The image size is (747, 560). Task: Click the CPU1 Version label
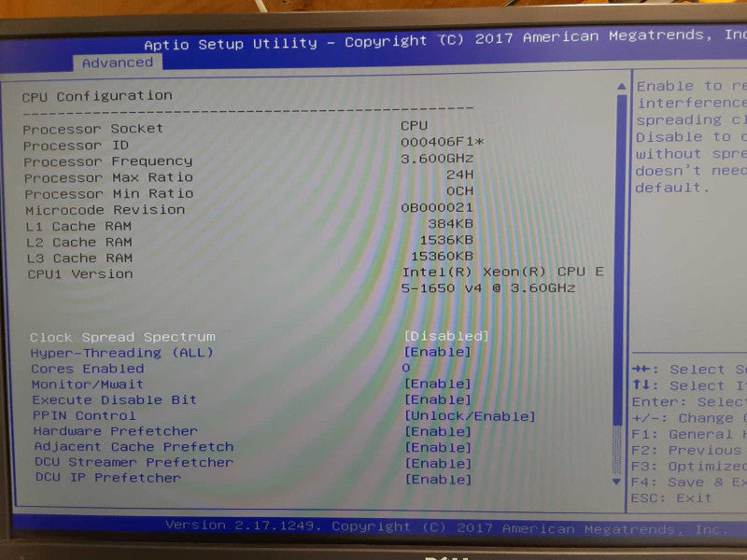click(80, 274)
